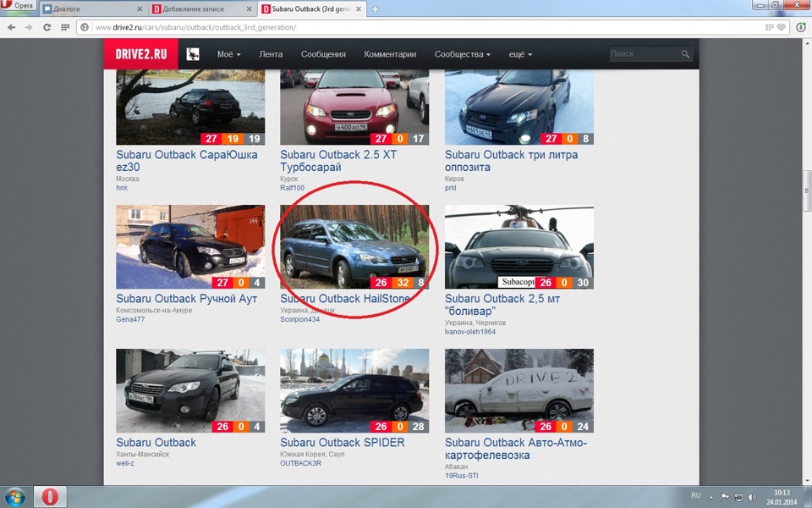Open user profile Ivanov-oleh1964

click(x=470, y=332)
